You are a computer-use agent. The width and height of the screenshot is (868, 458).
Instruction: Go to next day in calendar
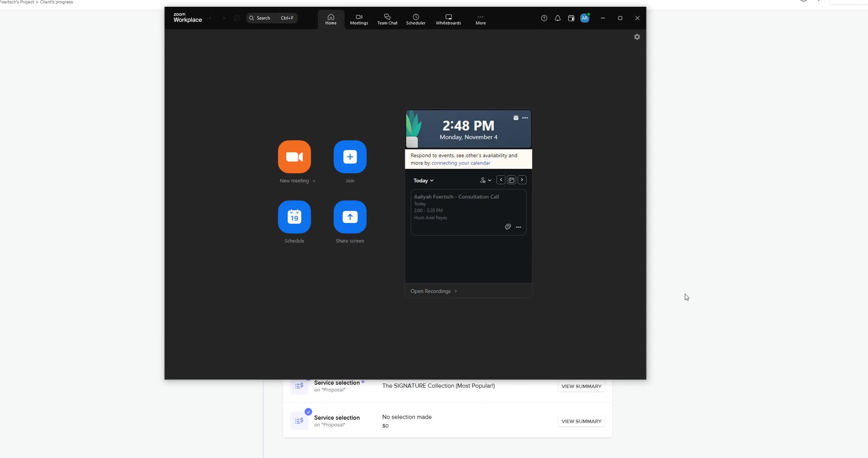pyautogui.click(x=522, y=180)
